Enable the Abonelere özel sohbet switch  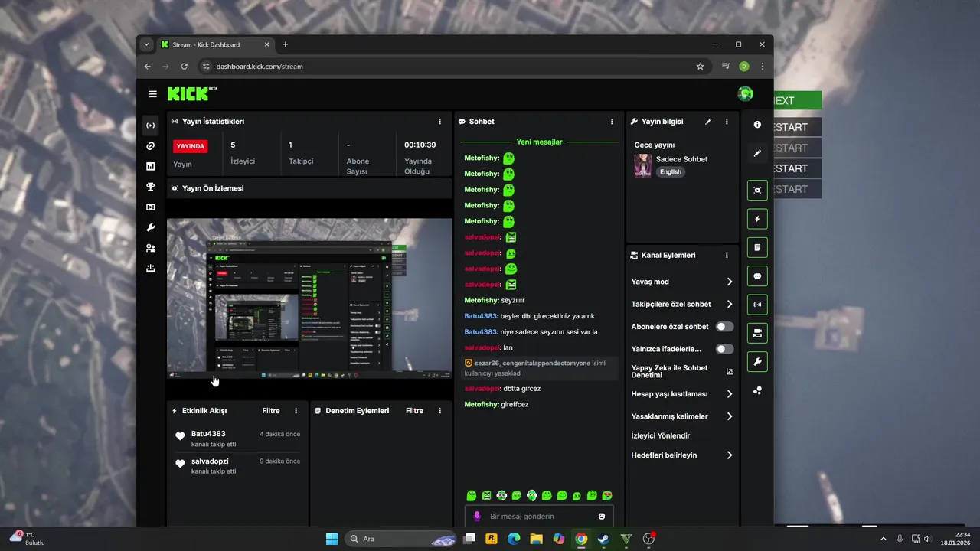[x=724, y=327]
